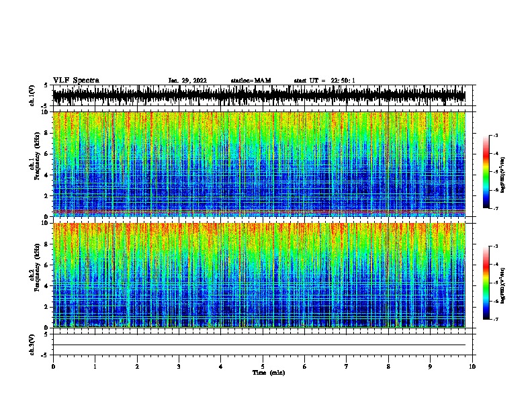Click time axis tick label "8"
532x411 pixels.
(388, 367)
